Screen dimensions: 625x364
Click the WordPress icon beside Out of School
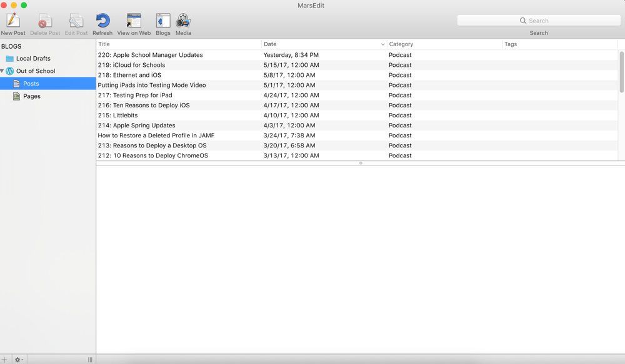pos(9,71)
